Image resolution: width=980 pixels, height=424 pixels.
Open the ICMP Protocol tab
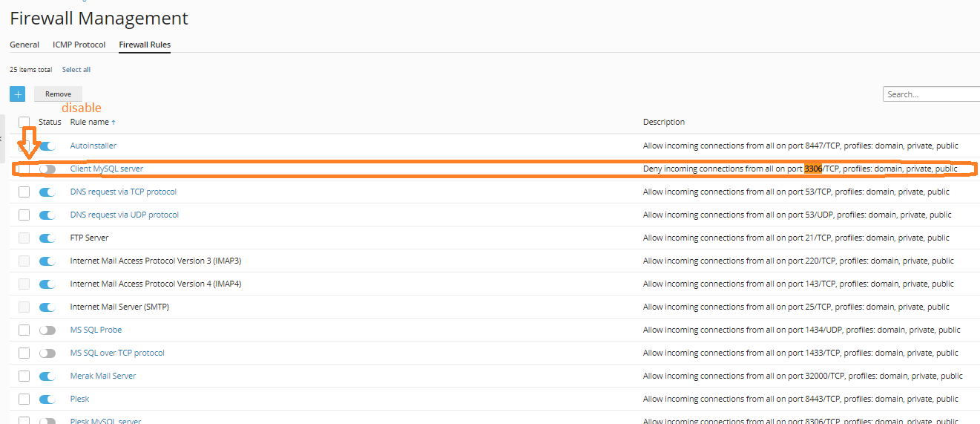click(x=79, y=45)
